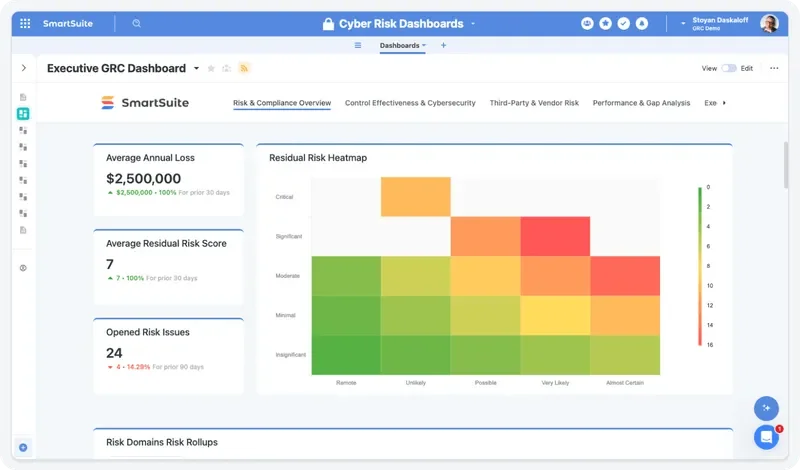Viewport: 800px width, 470px height.
Task: Click the heatmap color scale legend bar
Action: point(700,266)
